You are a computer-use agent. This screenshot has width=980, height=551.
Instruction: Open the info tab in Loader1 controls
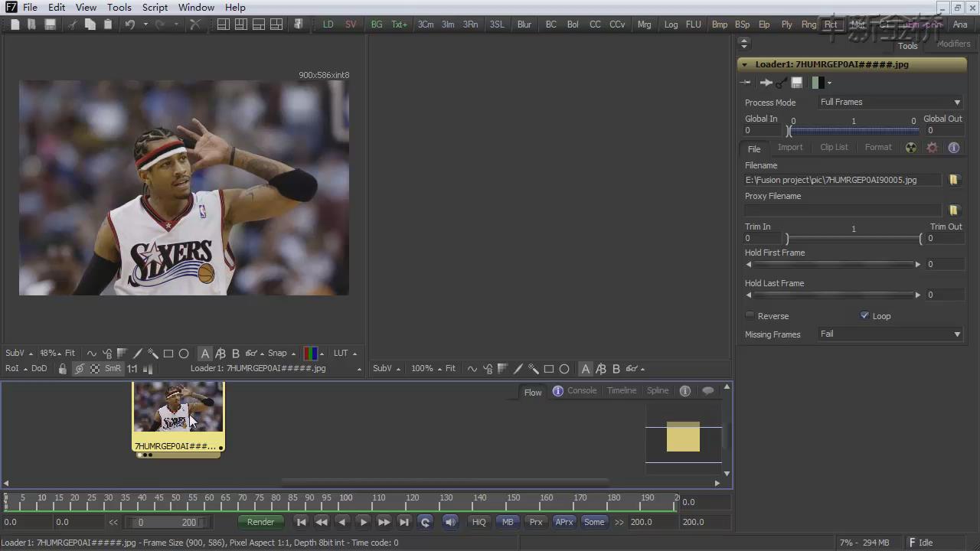click(954, 148)
